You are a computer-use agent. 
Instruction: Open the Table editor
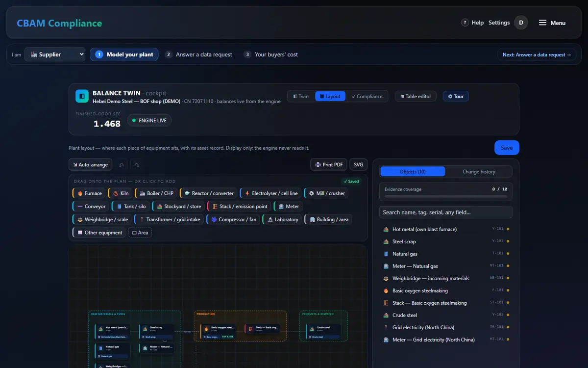click(x=416, y=96)
